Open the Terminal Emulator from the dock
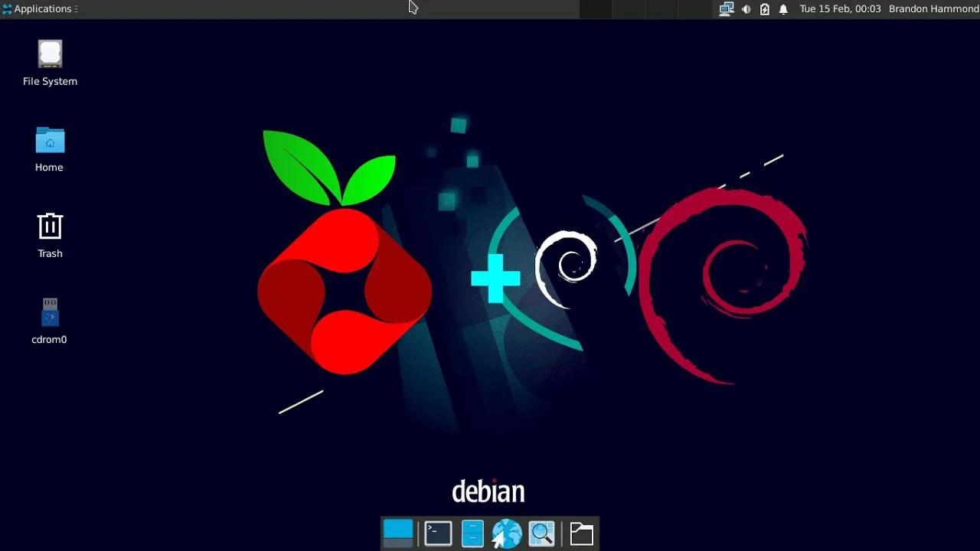The width and height of the screenshot is (980, 551). click(x=437, y=533)
